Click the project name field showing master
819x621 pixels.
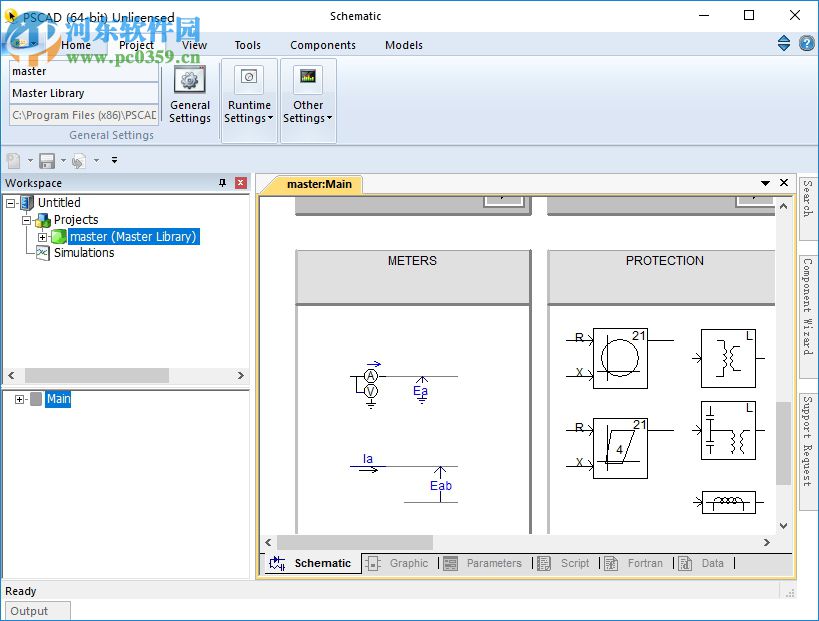pyautogui.click(x=84, y=71)
